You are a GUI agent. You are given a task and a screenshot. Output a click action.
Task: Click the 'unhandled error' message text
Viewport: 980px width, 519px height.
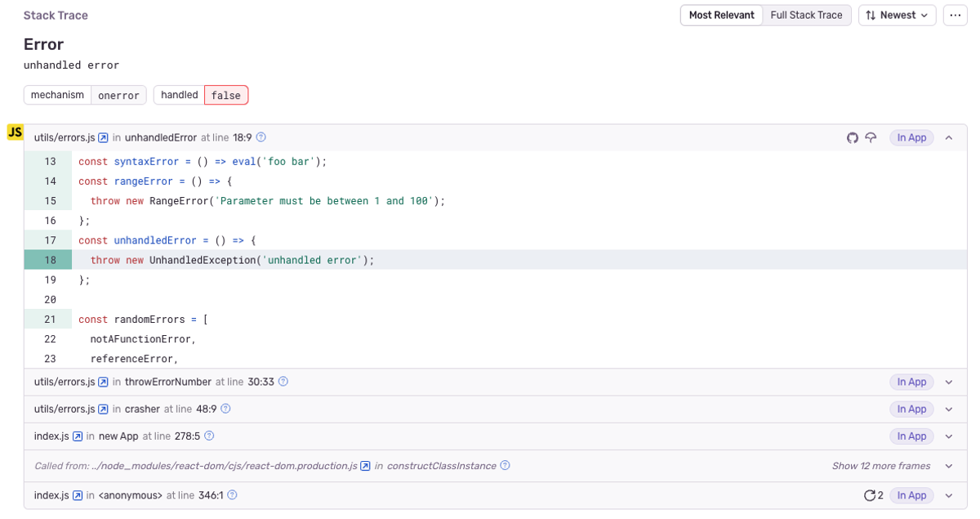click(72, 65)
